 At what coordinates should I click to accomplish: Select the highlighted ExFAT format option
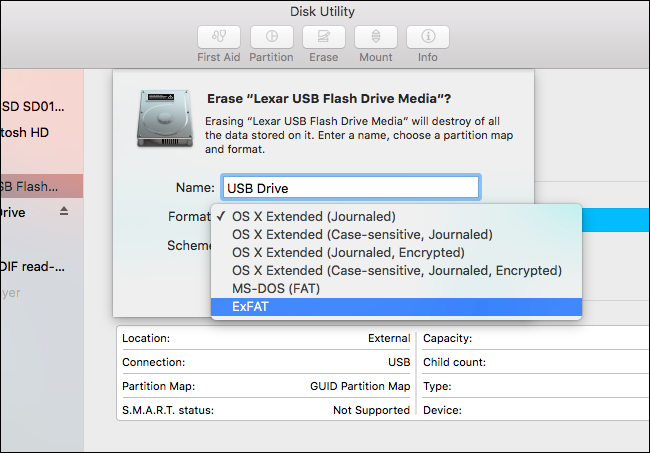(251, 307)
